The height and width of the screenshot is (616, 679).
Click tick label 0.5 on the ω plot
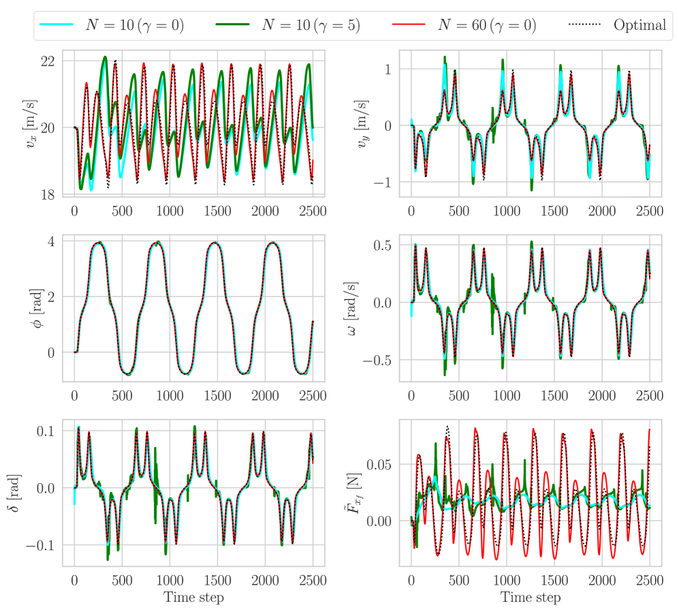pyautogui.click(x=382, y=245)
